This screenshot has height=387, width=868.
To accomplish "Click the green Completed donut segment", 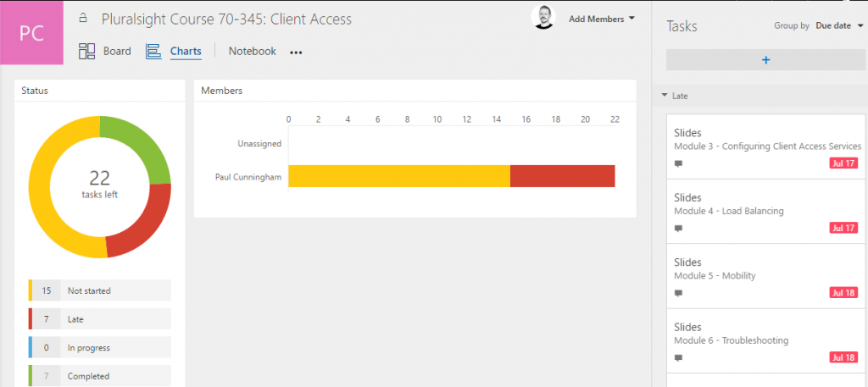I will tap(143, 143).
